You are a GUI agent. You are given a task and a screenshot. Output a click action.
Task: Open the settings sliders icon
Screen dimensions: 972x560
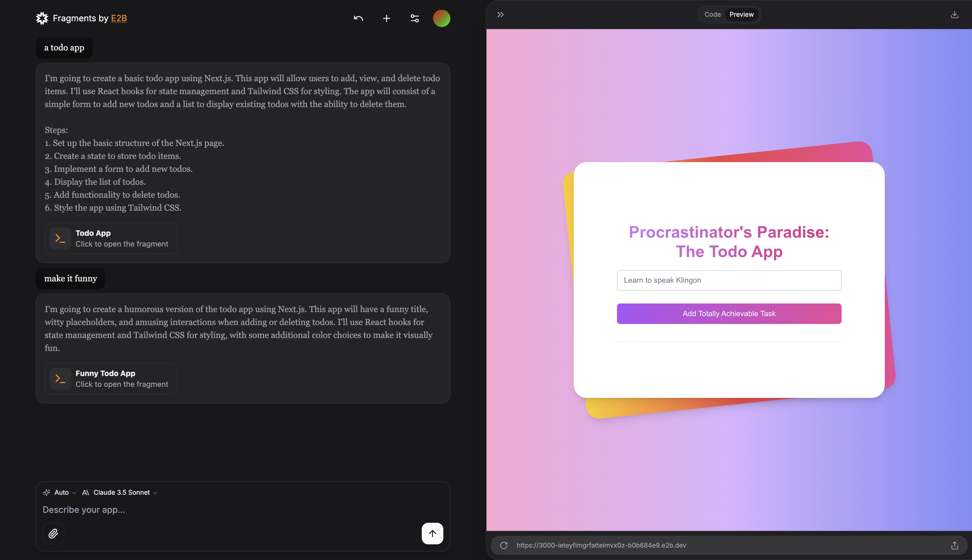[415, 18]
